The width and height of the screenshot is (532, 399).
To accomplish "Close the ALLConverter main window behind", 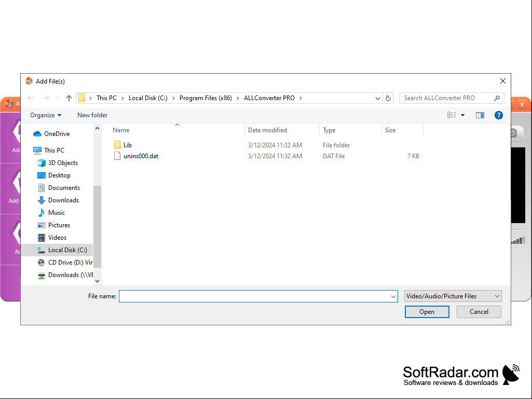I will (x=522, y=104).
